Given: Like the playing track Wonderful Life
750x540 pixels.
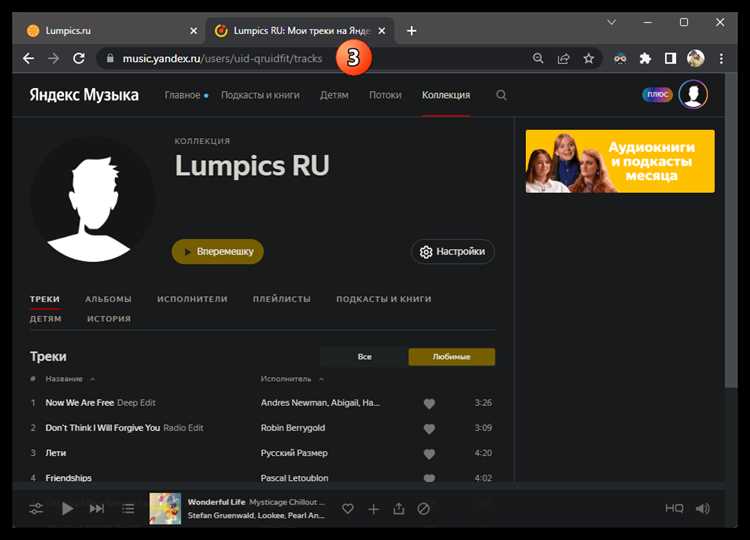Looking at the screenshot, I should point(348,509).
